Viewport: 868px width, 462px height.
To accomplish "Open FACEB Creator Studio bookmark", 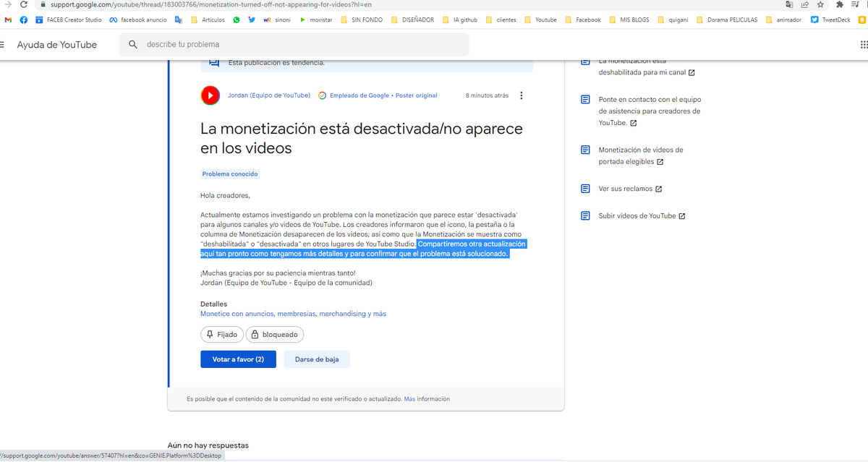I will 69,20.
